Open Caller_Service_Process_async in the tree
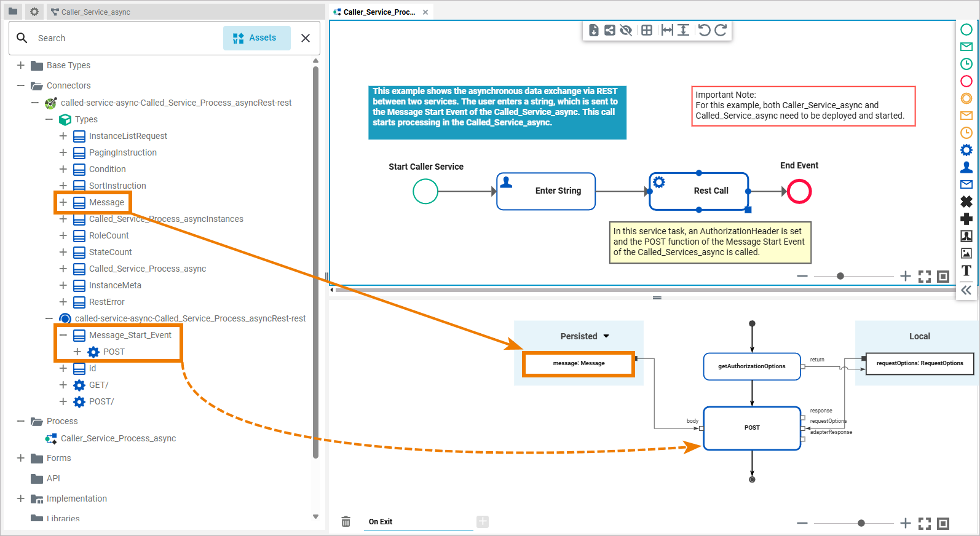 click(118, 438)
